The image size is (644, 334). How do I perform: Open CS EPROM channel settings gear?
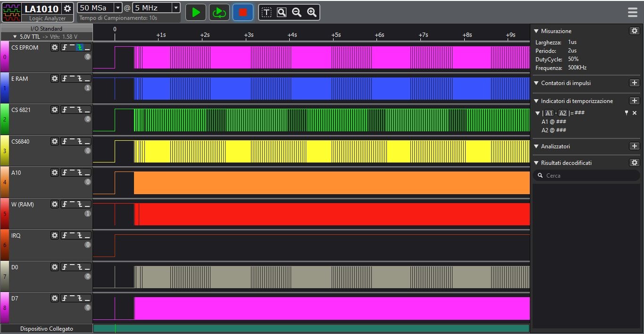click(x=55, y=47)
